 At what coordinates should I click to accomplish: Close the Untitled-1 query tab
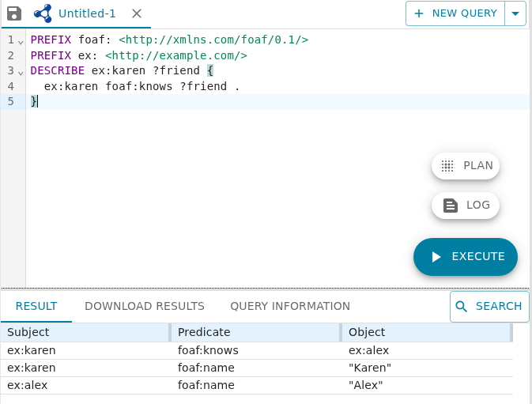[137, 13]
